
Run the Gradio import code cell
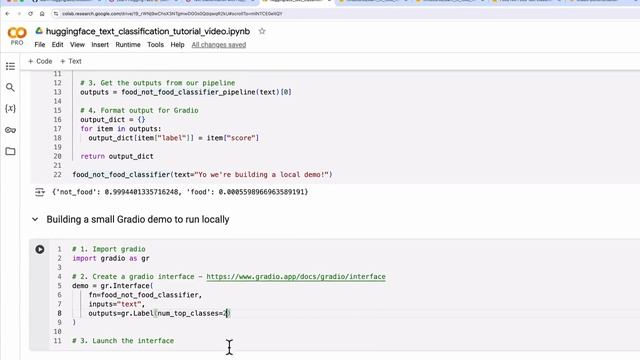click(40, 249)
